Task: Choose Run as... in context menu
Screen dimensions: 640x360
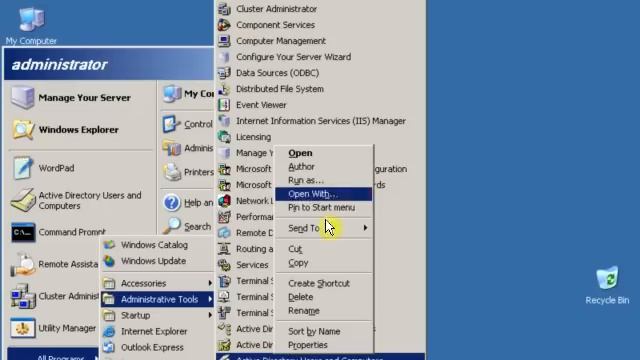Action: [x=324, y=180]
